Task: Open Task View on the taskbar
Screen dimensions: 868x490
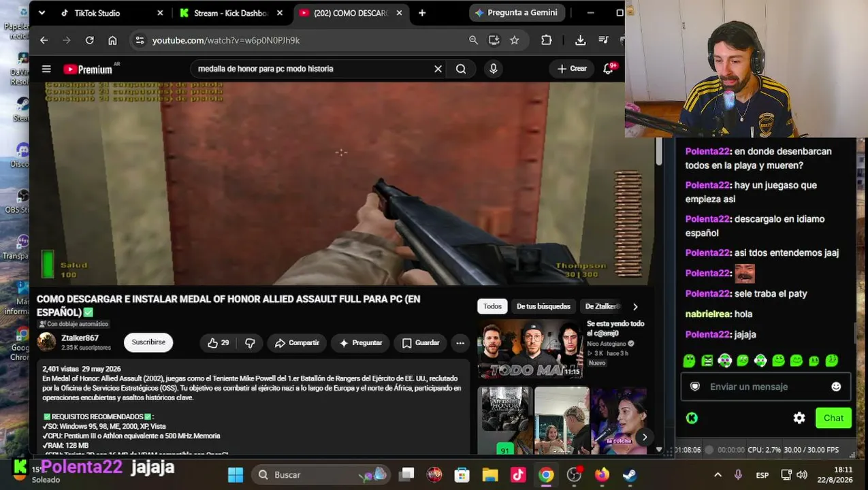Action: (x=406, y=474)
